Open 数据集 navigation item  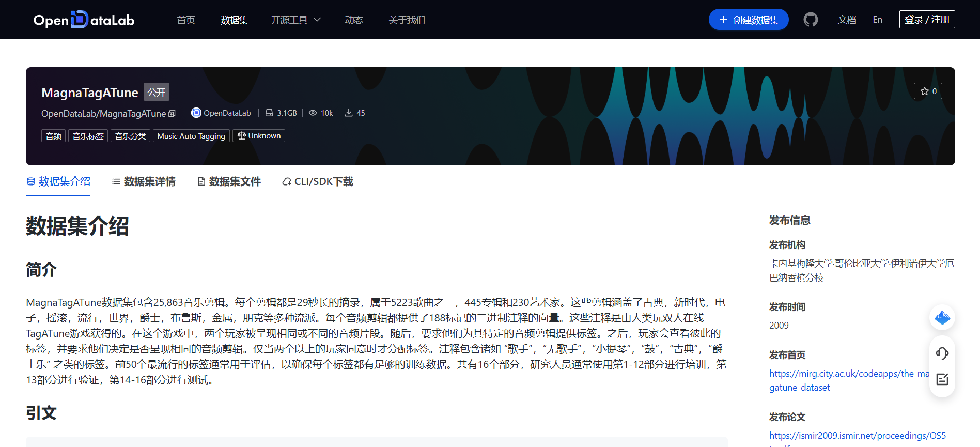(x=235, y=20)
